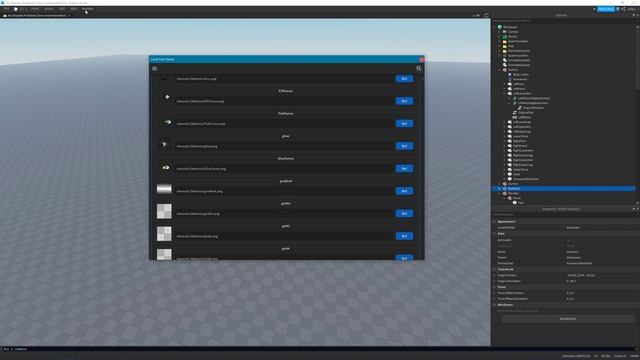Click the highlighted selected row in Explorer
Screen dimensions: 640x360
564,189
